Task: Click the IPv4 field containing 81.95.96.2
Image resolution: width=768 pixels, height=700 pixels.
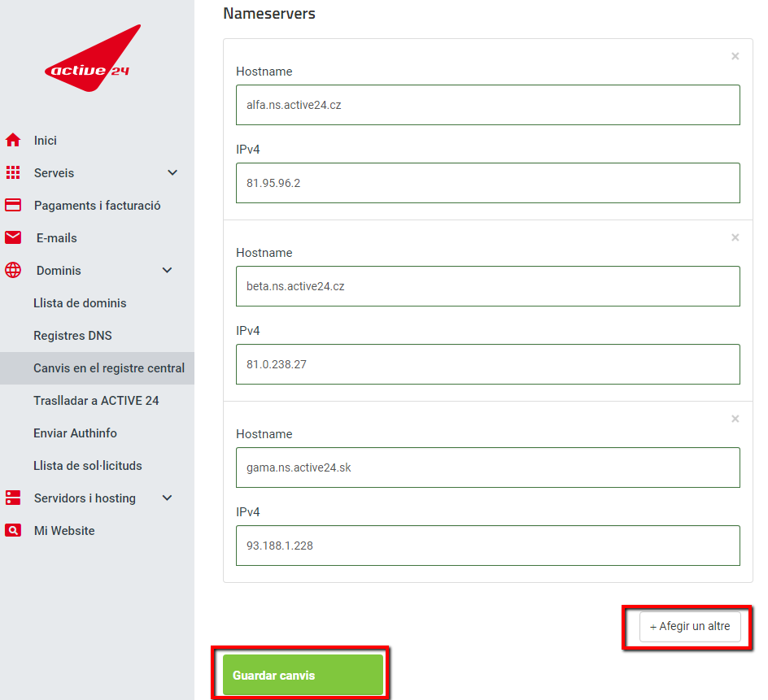Action: pos(488,183)
